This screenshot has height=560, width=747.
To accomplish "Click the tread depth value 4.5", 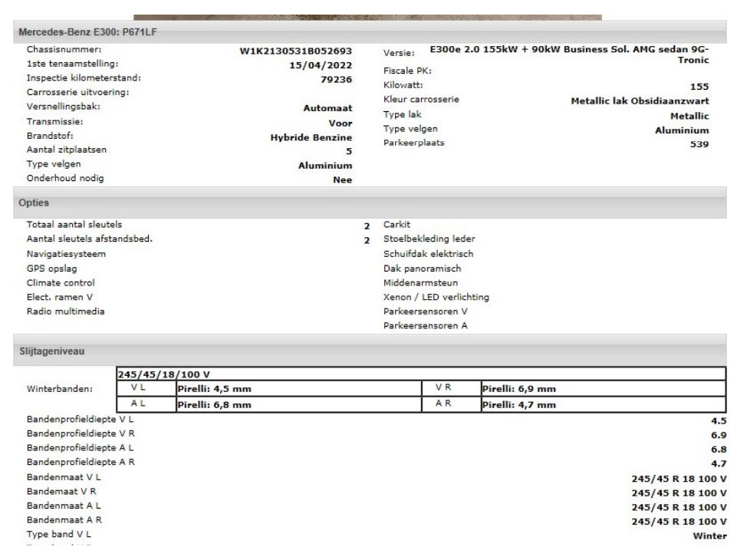I will coord(719,421).
